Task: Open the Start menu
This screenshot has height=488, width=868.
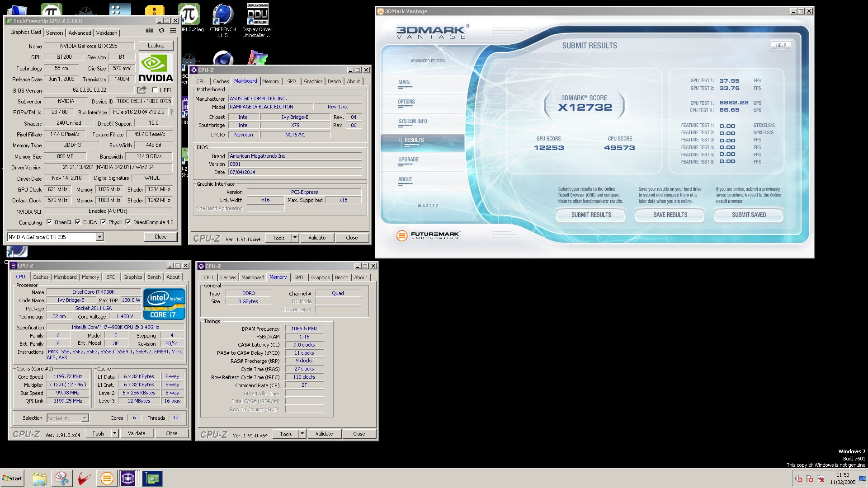Action: pyautogui.click(x=13, y=479)
